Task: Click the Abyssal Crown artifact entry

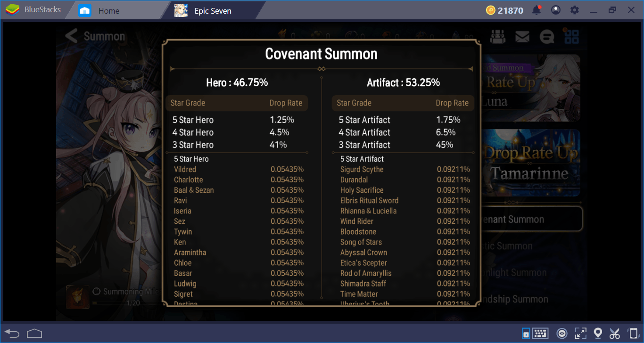Action: point(405,252)
